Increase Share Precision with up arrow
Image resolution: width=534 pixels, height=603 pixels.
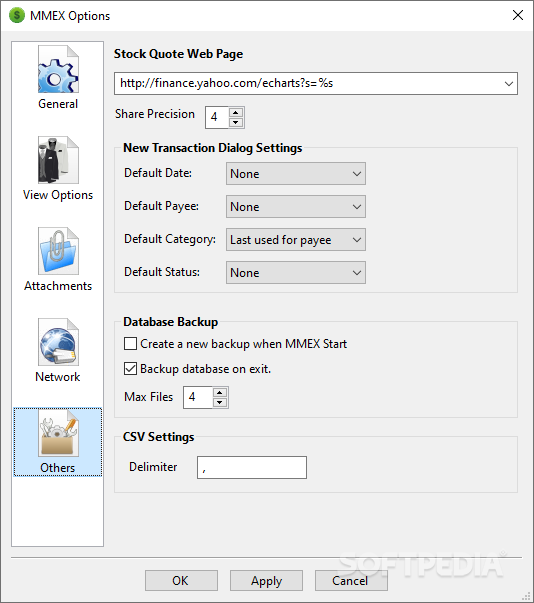pos(236,112)
